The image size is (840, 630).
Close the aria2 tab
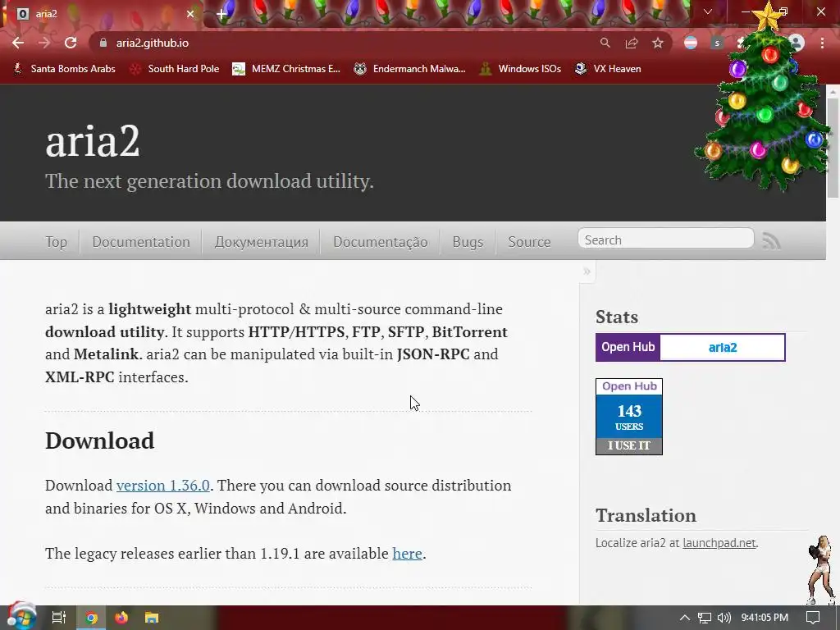[190, 14]
